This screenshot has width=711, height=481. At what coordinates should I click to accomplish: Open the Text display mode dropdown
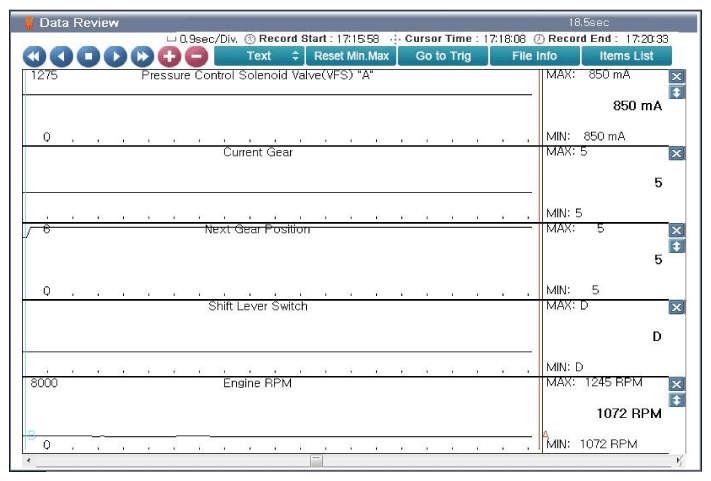pyautogui.click(x=259, y=56)
